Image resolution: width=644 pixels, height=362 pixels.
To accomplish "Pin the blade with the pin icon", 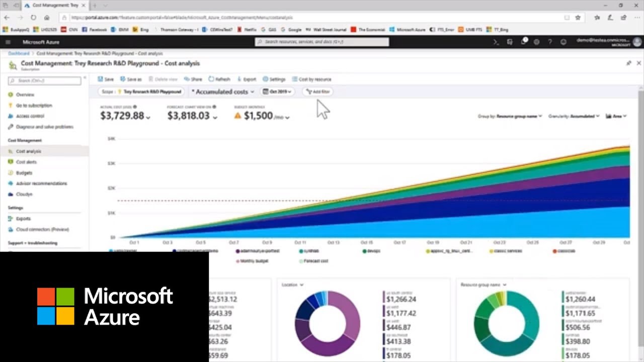I will pos(629,63).
